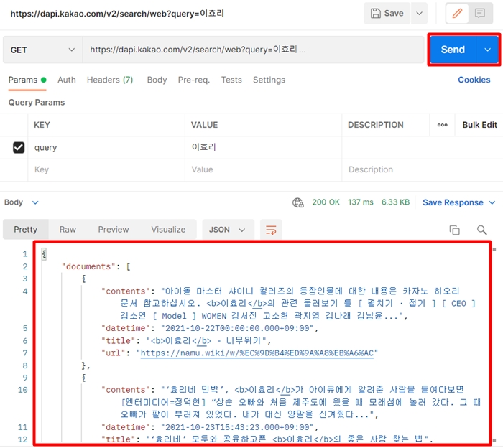Click the empty Value placeholder field

pyautogui.click(x=264, y=170)
